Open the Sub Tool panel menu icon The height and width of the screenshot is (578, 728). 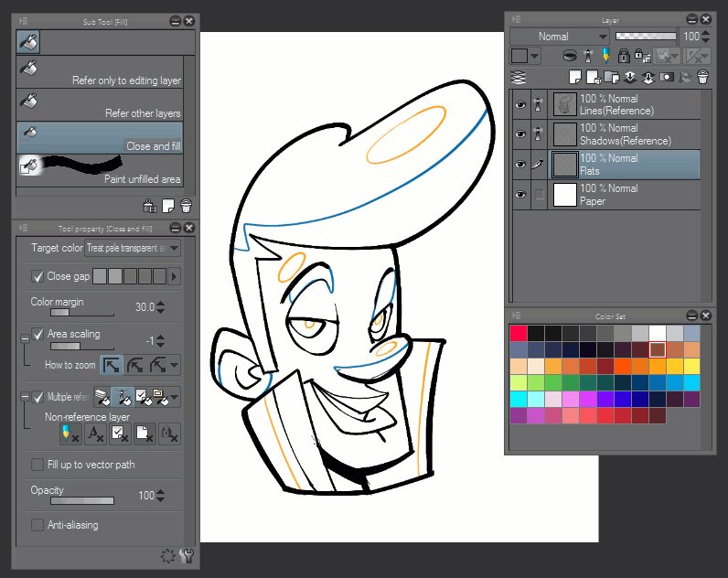tap(23, 21)
